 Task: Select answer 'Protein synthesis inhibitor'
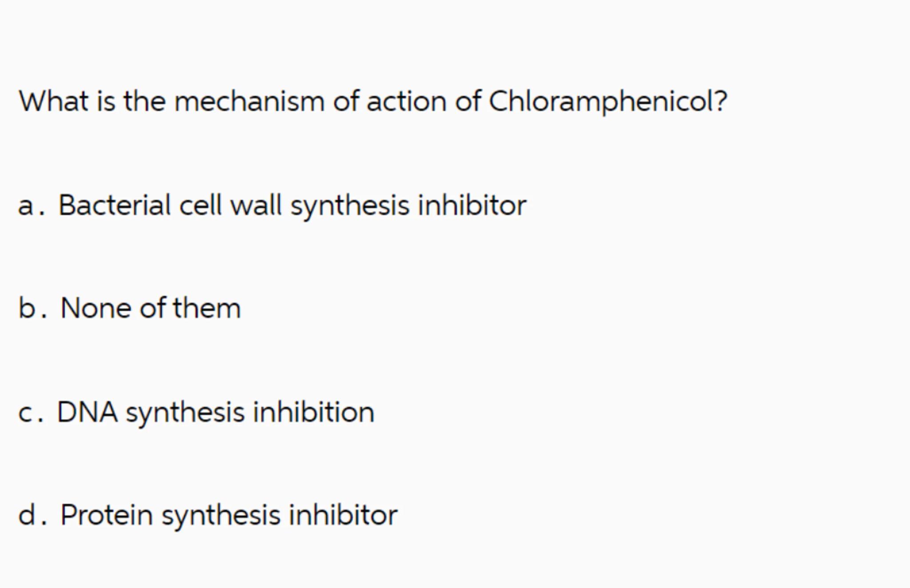(228, 515)
